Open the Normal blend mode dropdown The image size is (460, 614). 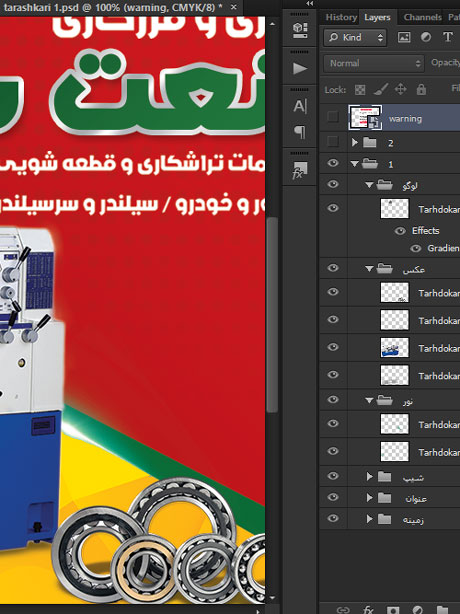pos(373,63)
